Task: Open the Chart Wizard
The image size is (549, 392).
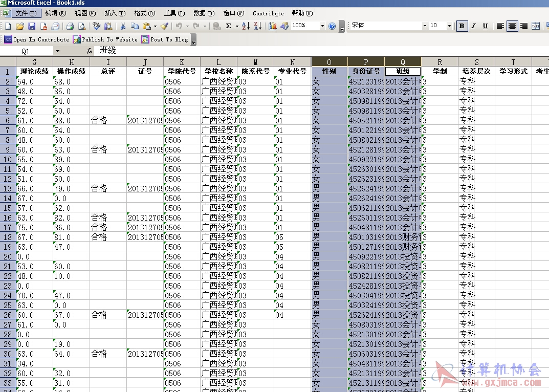Action: click(x=272, y=26)
